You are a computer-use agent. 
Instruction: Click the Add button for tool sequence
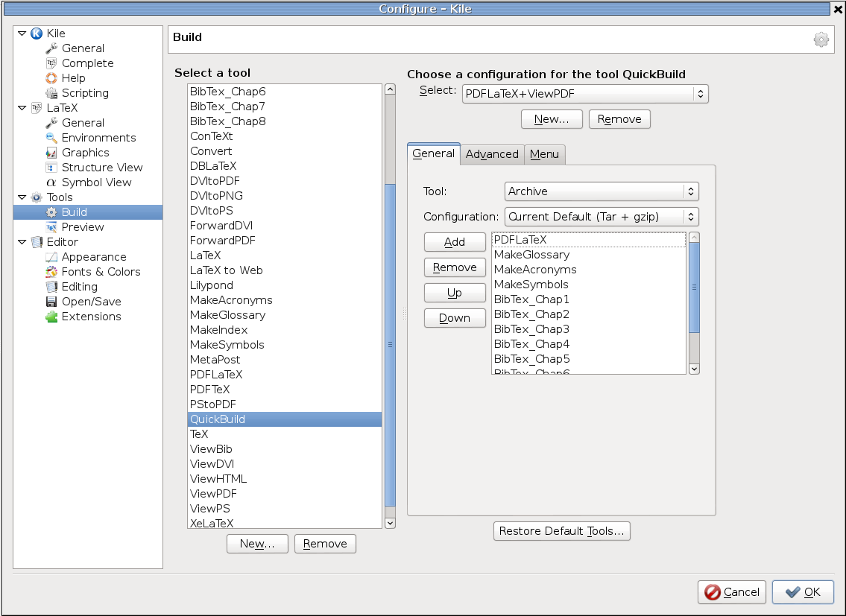pyautogui.click(x=455, y=242)
